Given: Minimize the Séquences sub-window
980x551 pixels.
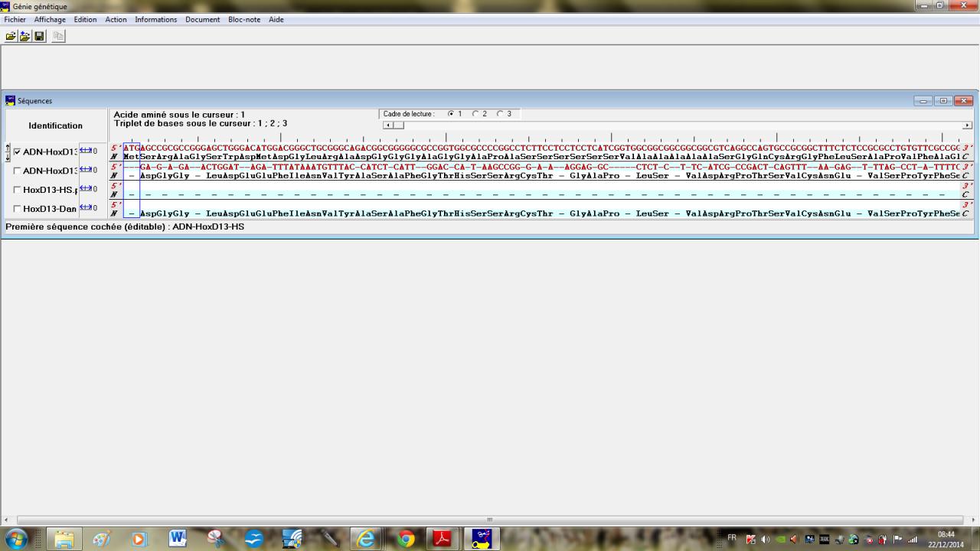Looking at the screenshot, I should point(923,101).
